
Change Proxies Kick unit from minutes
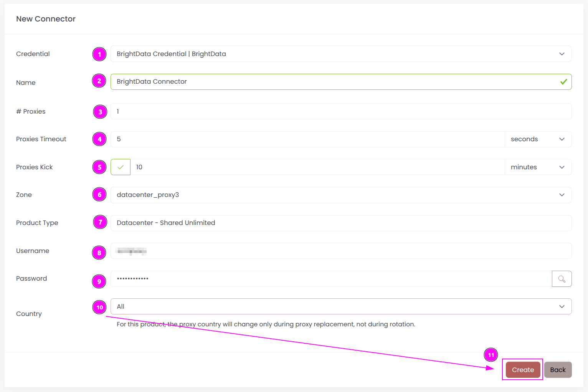pyautogui.click(x=538, y=167)
